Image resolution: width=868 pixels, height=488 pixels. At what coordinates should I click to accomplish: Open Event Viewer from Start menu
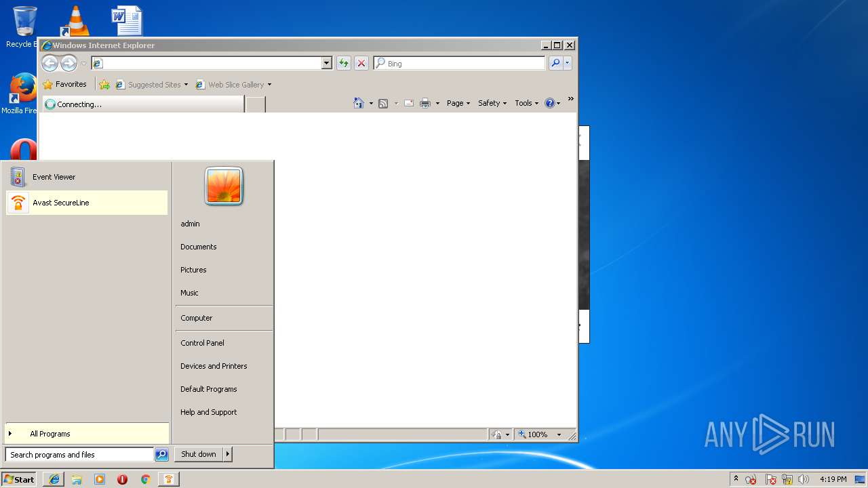click(87, 177)
